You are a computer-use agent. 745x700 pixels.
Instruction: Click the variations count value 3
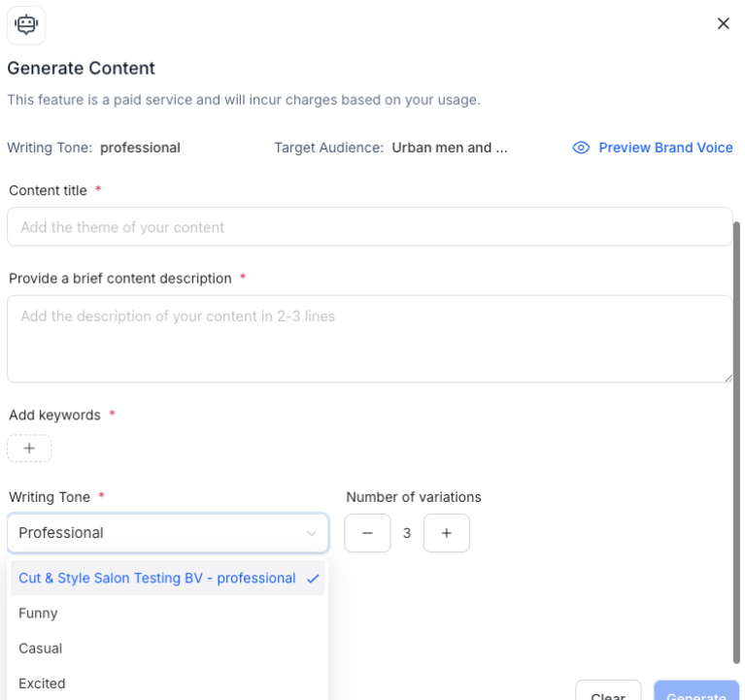click(x=407, y=533)
